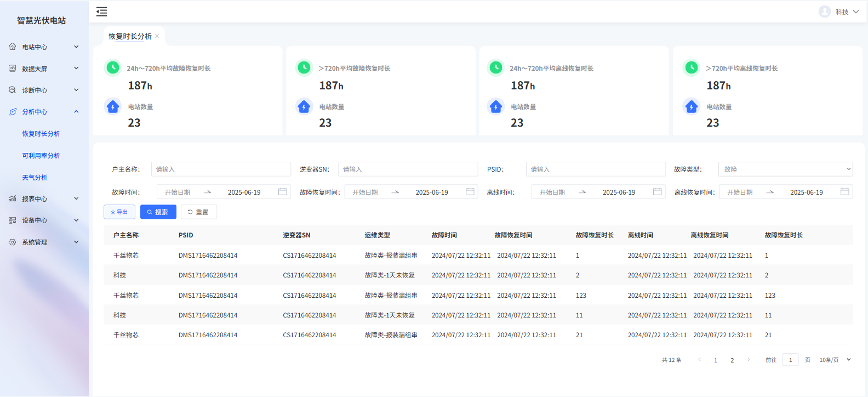This screenshot has height=397, width=868.
Task: Click the 诊断中心 magnifier icon in sidebar
Action: (x=13, y=90)
